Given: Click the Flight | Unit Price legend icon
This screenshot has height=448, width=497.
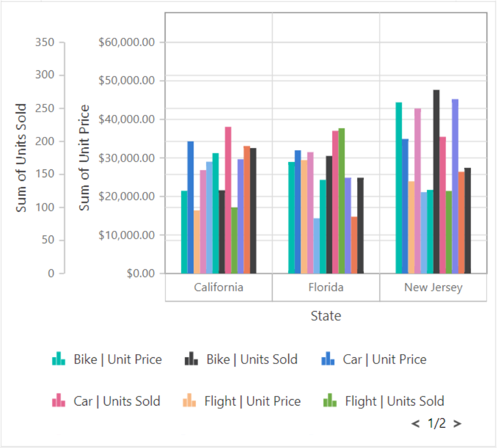Looking at the screenshot, I should tap(189, 401).
